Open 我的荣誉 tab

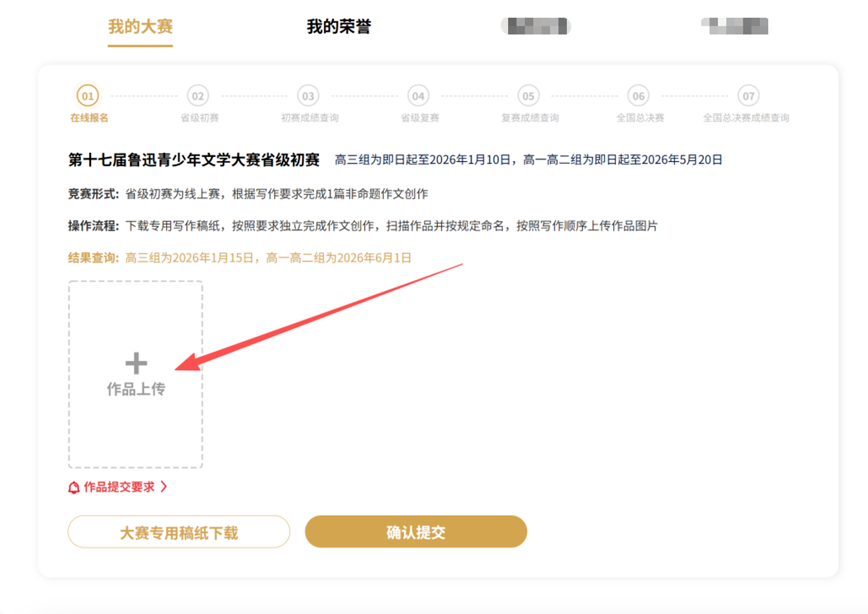tap(339, 27)
